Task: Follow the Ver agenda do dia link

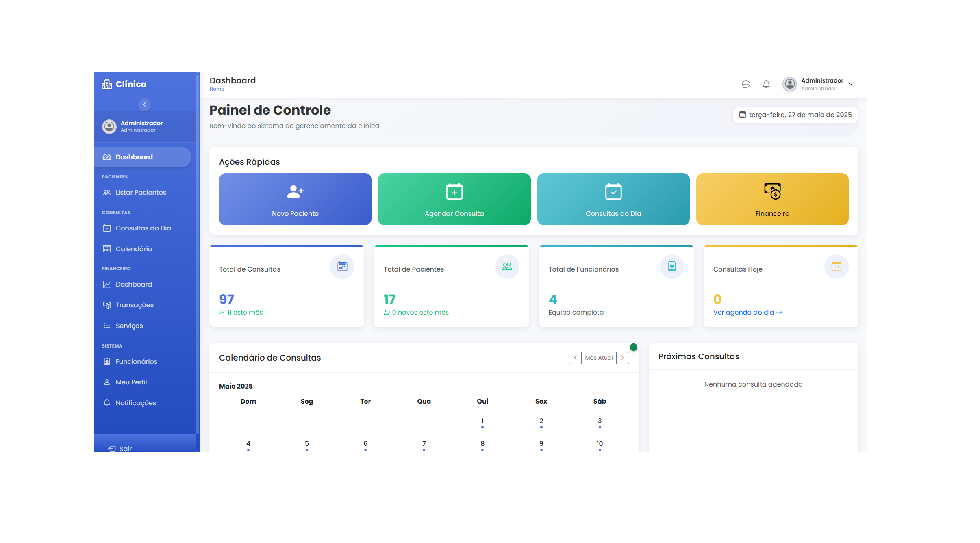Action: point(747,313)
